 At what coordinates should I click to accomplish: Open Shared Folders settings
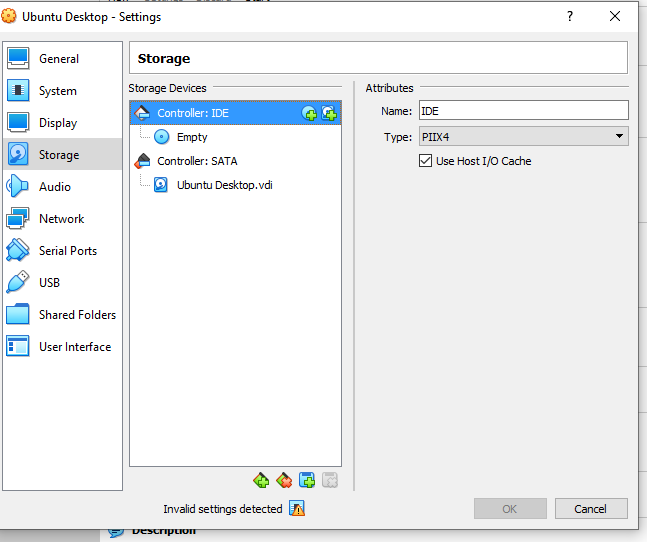point(62,315)
